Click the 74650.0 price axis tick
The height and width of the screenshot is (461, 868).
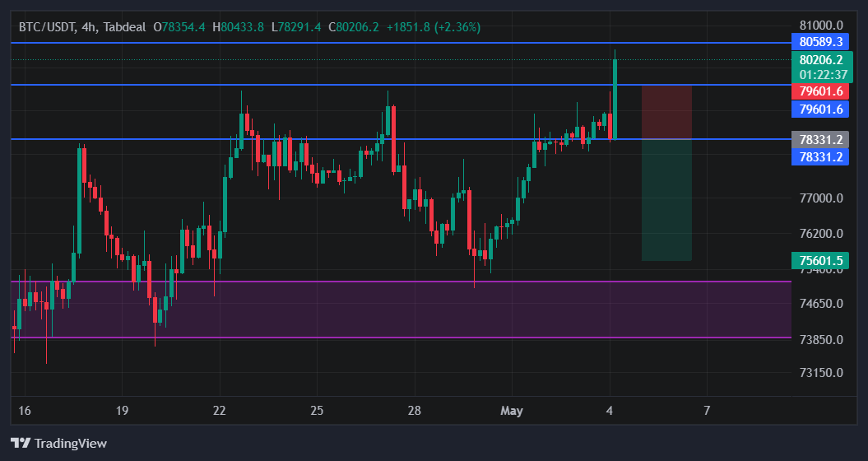point(821,304)
